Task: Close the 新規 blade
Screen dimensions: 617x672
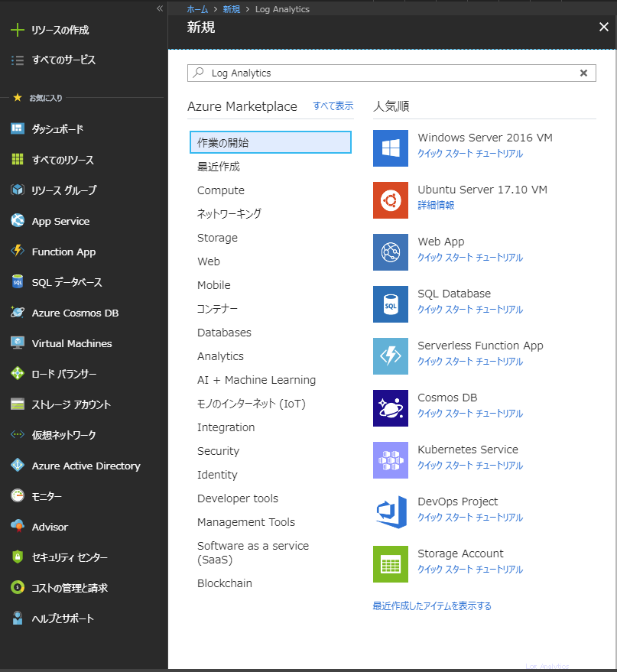Action: pos(604,27)
